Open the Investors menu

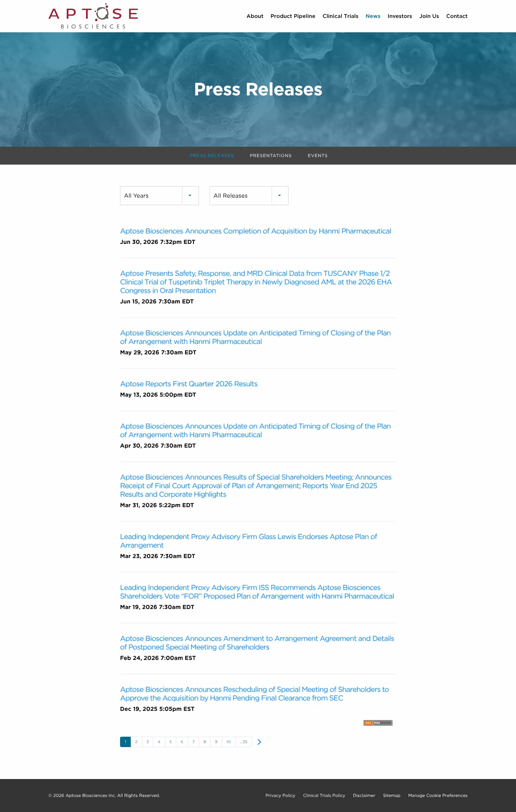point(400,16)
